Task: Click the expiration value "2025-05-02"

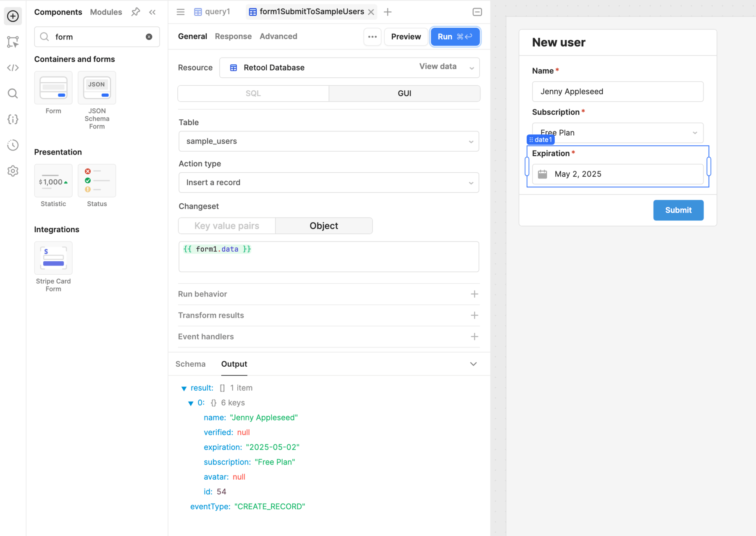Action: tap(273, 447)
